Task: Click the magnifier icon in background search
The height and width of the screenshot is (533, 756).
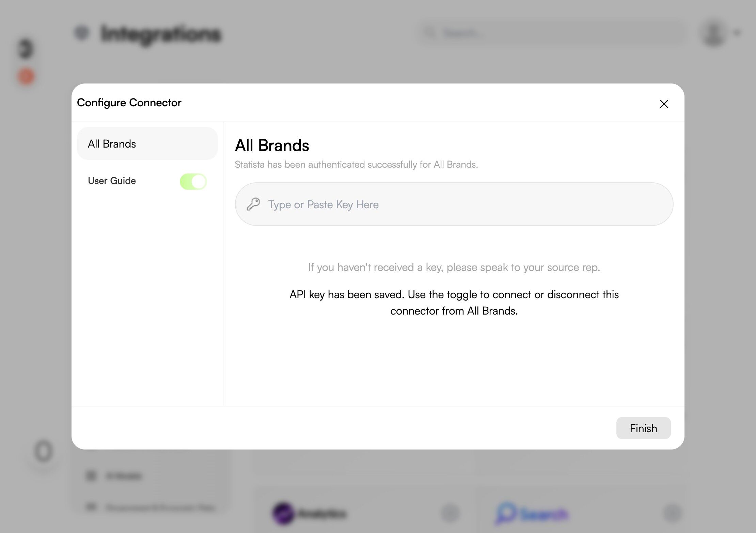Action: pos(430,33)
